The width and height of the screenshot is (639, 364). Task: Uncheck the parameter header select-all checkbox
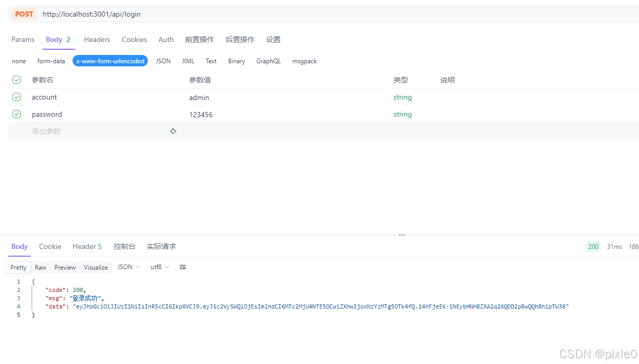click(16, 79)
